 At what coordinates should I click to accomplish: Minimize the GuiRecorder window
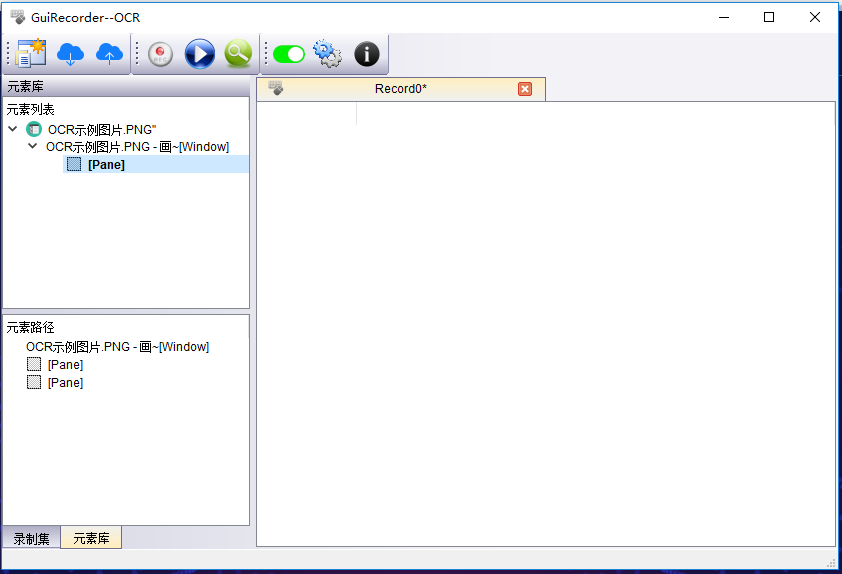[724, 17]
